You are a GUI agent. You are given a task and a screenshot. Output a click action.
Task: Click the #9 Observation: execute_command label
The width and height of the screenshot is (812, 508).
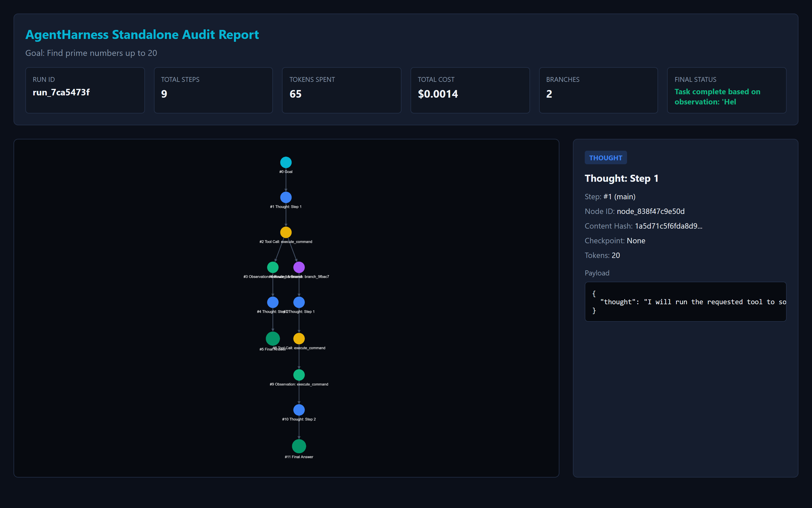click(299, 384)
